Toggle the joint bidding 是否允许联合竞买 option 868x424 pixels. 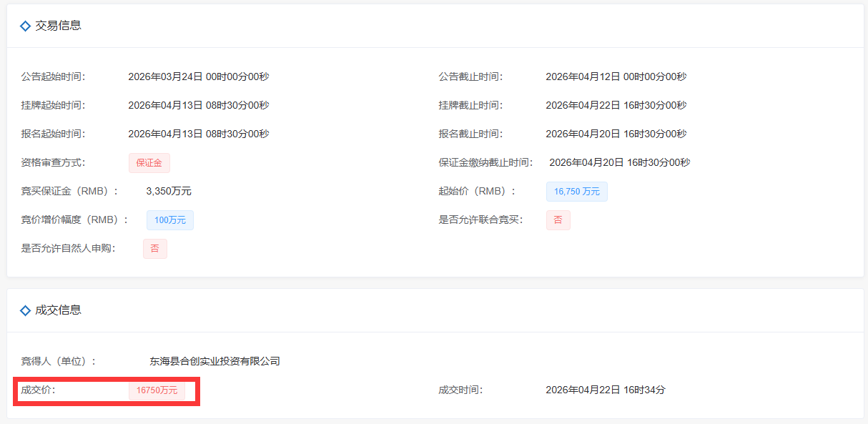tap(558, 220)
